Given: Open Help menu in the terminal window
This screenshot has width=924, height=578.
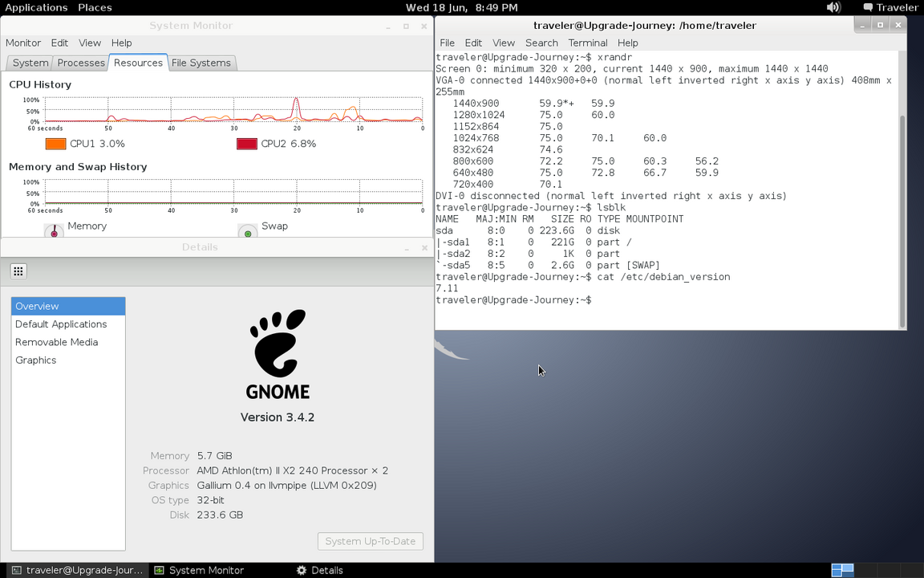Looking at the screenshot, I should (628, 43).
